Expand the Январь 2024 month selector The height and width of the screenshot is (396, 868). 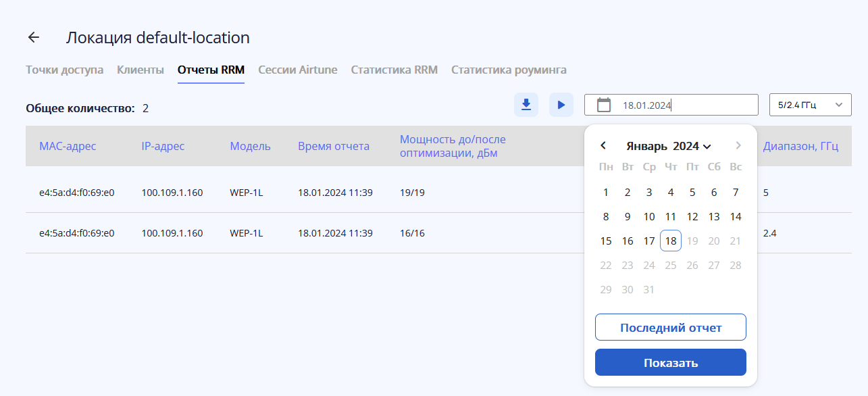click(x=669, y=146)
